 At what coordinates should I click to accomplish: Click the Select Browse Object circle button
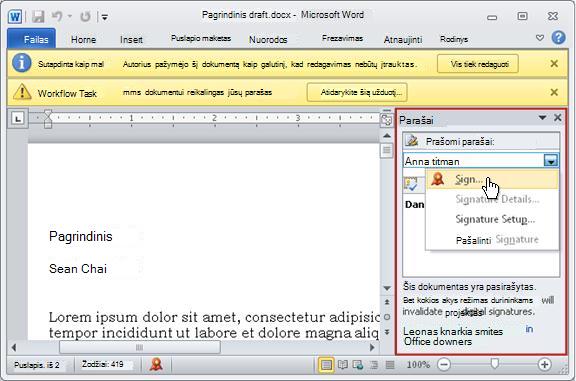[387, 317]
